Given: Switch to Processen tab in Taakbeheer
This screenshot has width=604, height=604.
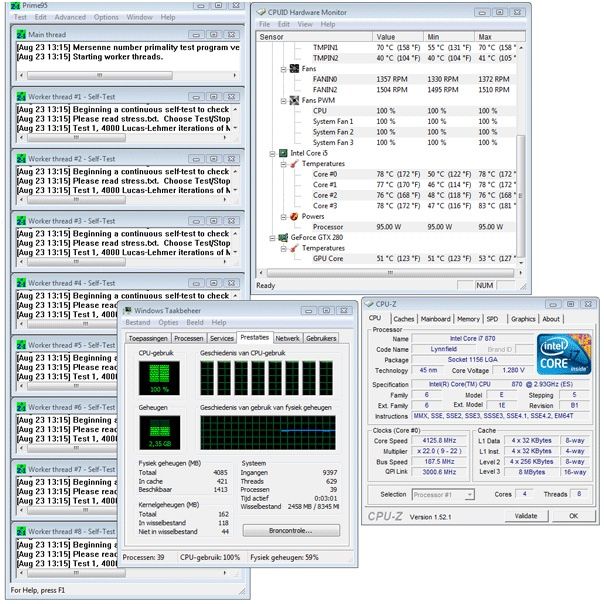Looking at the screenshot, I should (189, 338).
